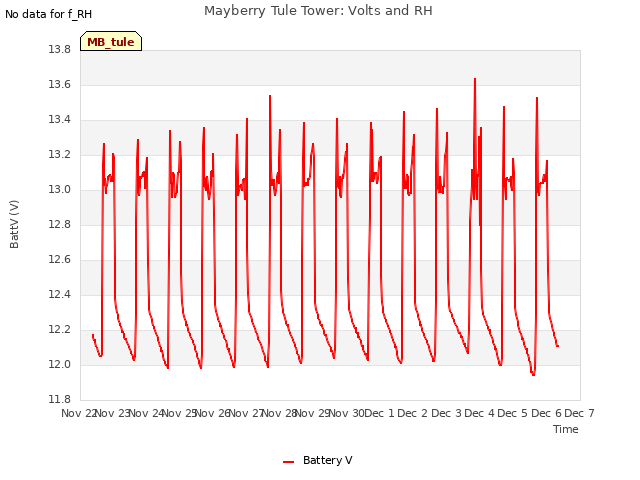Click the 13.6 y-axis tick value

tap(60, 84)
